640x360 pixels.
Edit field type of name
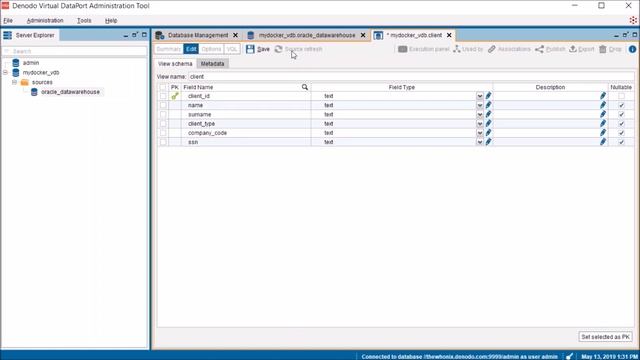(x=488, y=105)
